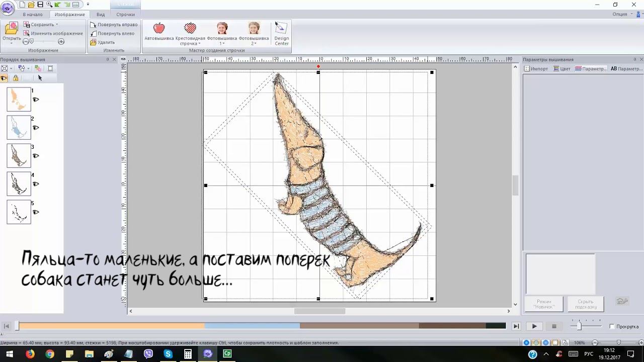
Task: Open Viber from the taskbar
Action: pyautogui.click(x=148, y=354)
